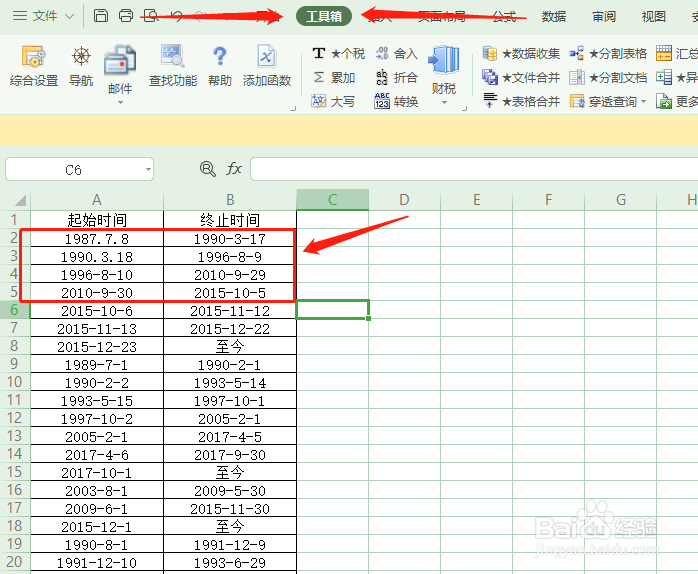
Task: Select row 15 header
Action: [14, 472]
